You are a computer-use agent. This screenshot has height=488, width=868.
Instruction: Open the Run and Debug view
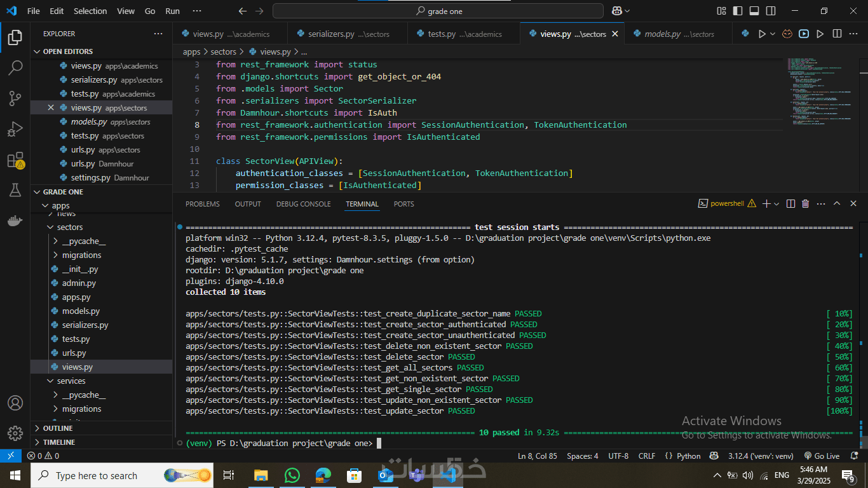click(15, 130)
